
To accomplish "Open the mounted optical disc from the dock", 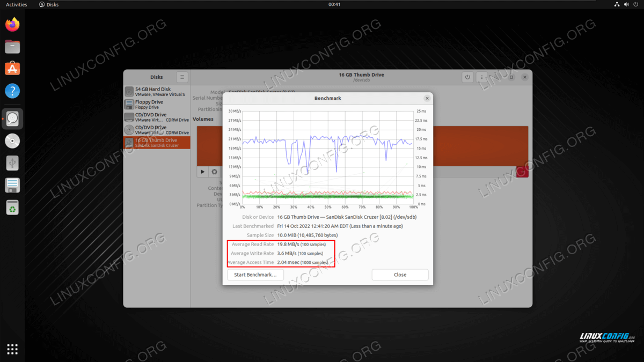I will pyautogui.click(x=12, y=141).
